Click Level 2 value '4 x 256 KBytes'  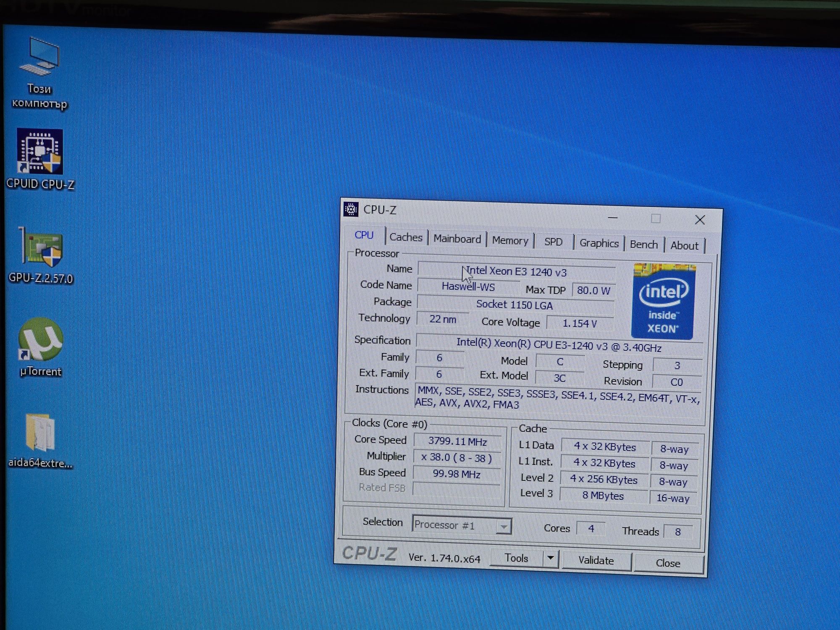coord(604,479)
